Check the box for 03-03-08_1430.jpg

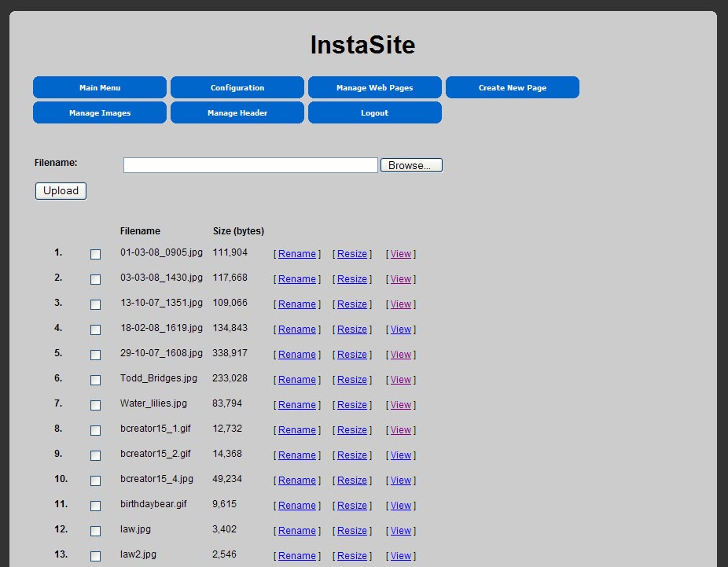(x=95, y=279)
